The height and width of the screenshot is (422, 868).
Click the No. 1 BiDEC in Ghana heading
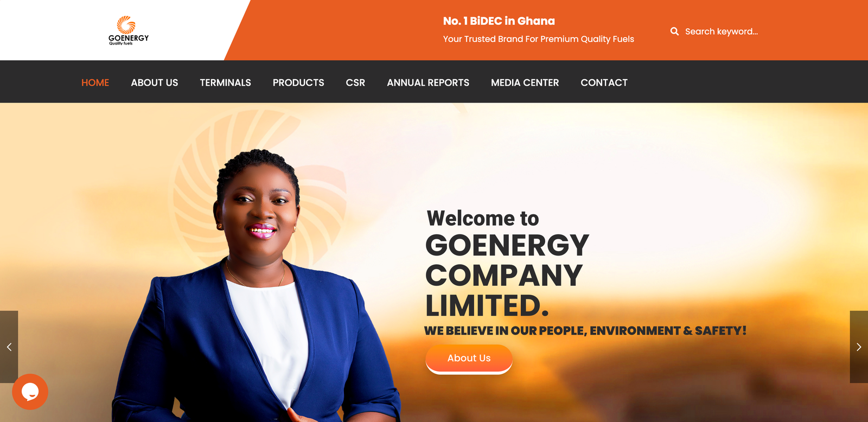[499, 21]
